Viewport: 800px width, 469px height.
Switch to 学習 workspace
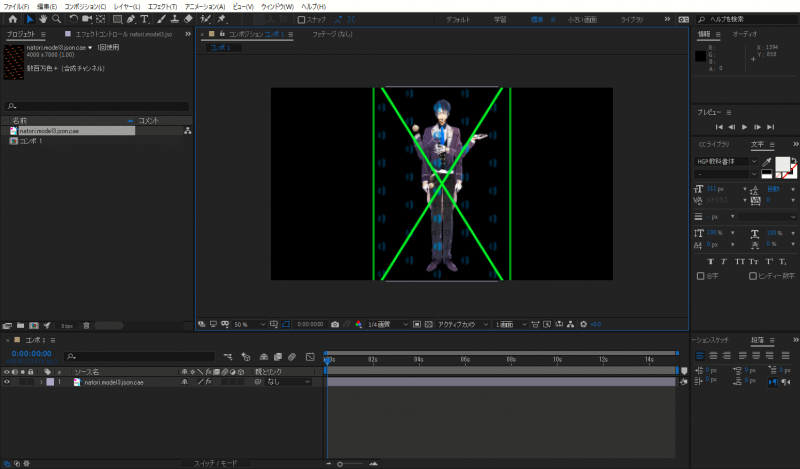point(500,20)
